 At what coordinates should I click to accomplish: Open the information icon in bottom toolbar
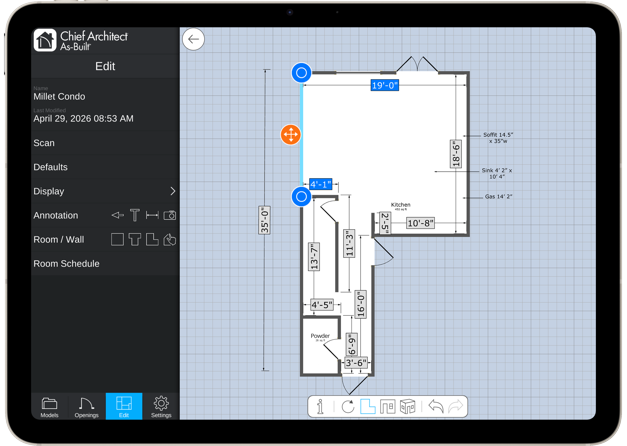click(320, 406)
